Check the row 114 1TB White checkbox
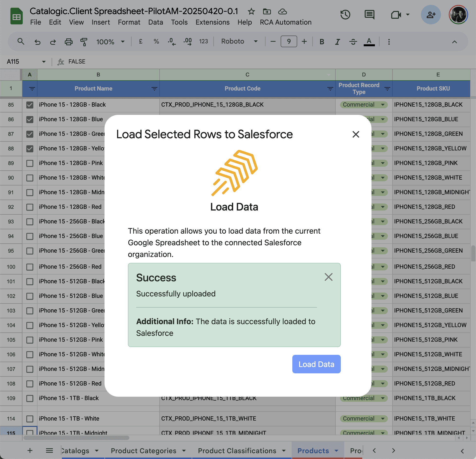The width and height of the screenshot is (476, 459). click(30, 419)
